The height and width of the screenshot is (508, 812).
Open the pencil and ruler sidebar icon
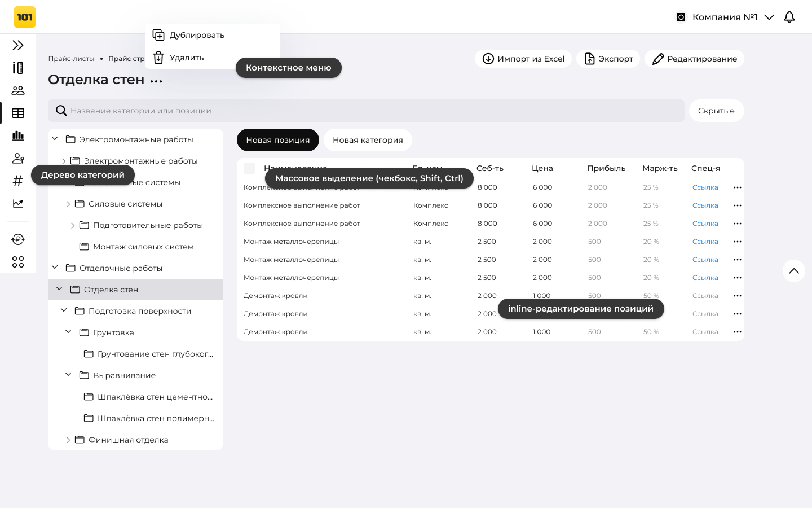tap(18, 68)
